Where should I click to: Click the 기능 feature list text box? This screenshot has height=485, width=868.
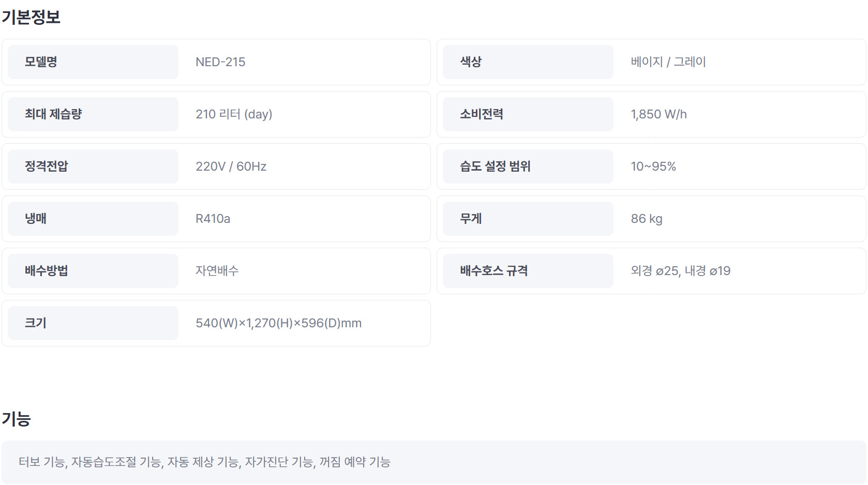point(433,462)
